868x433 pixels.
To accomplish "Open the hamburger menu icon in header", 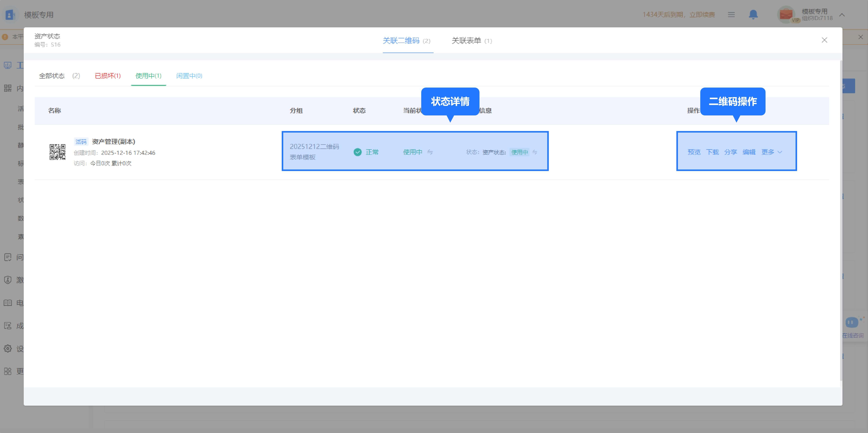I will click(731, 15).
